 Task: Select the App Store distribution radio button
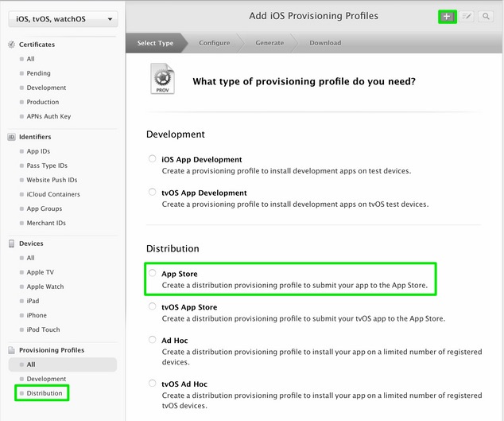152,273
